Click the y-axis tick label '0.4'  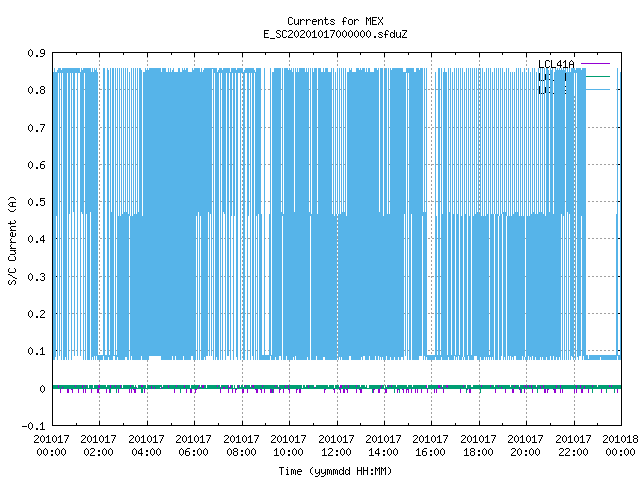point(36,239)
